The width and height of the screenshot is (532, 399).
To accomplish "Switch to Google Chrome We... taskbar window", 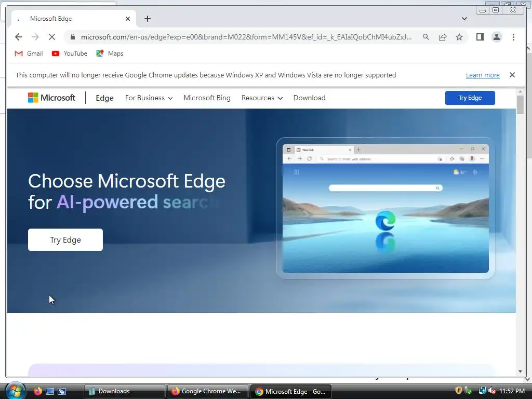I will point(207,391).
